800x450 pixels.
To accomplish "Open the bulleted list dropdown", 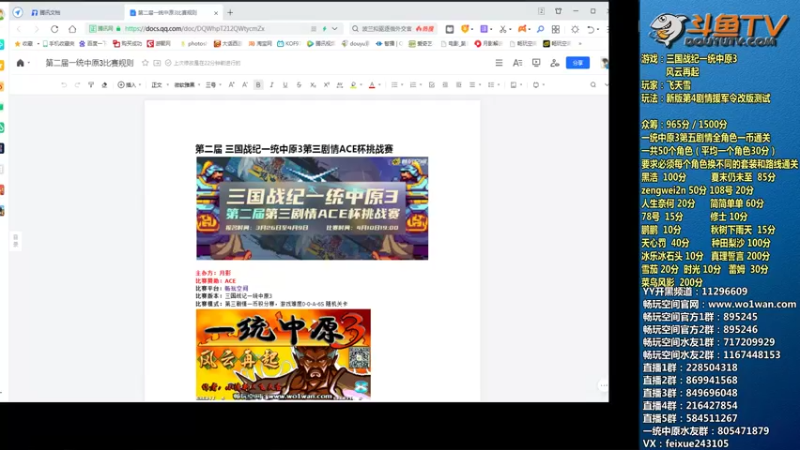I will pyautogui.click(x=396, y=85).
